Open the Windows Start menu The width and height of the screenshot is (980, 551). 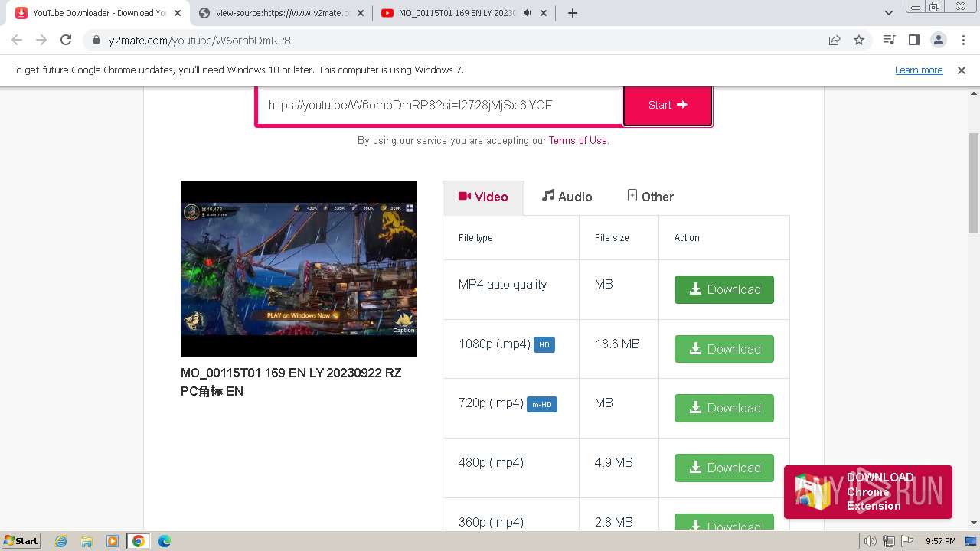click(x=21, y=541)
